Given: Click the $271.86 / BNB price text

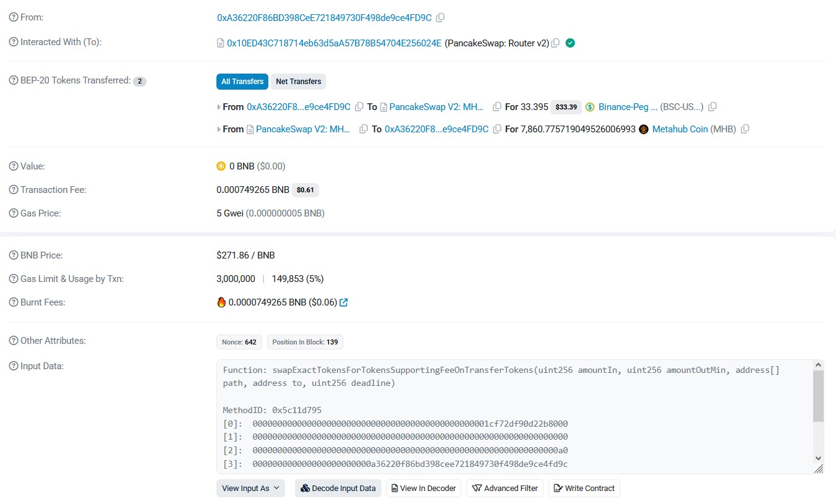Looking at the screenshot, I should point(245,255).
